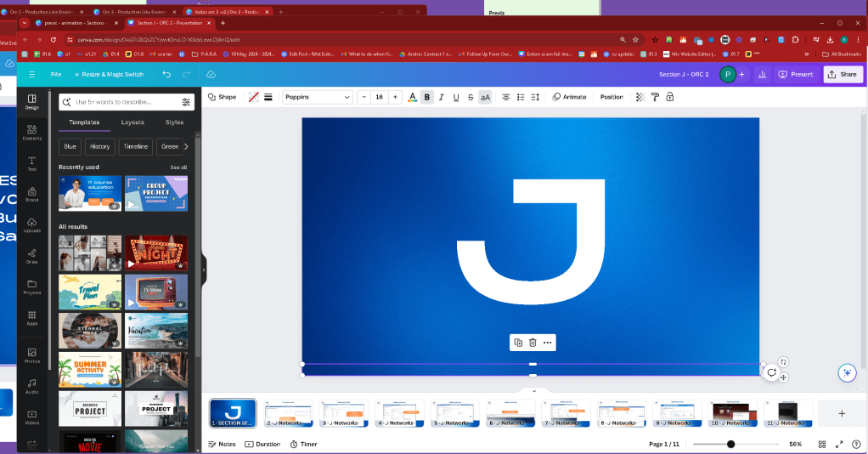Open the Audio panel in sidebar
This screenshot has height=454, width=868.
pos(32,386)
